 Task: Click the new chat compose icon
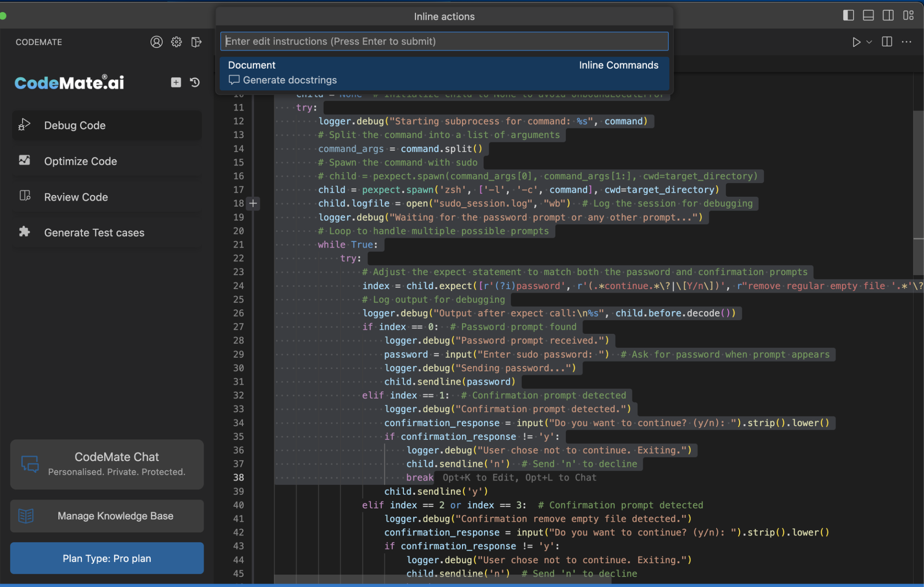pos(176,82)
